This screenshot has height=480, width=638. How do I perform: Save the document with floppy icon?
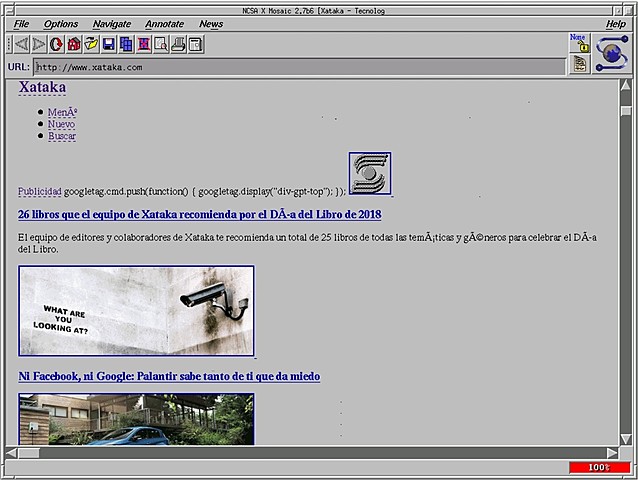pos(109,44)
